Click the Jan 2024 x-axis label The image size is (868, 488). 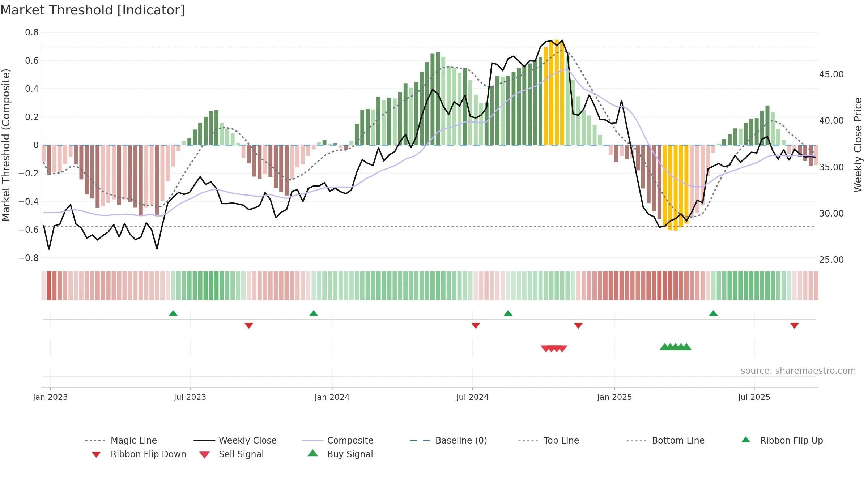[x=332, y=397]
